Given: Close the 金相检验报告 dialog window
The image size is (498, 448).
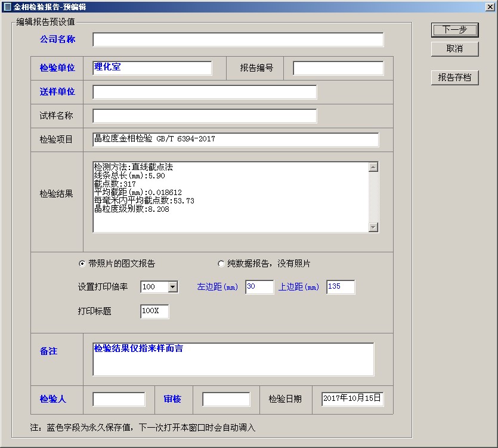Looking at the screenshot, I should pos(490,6).
